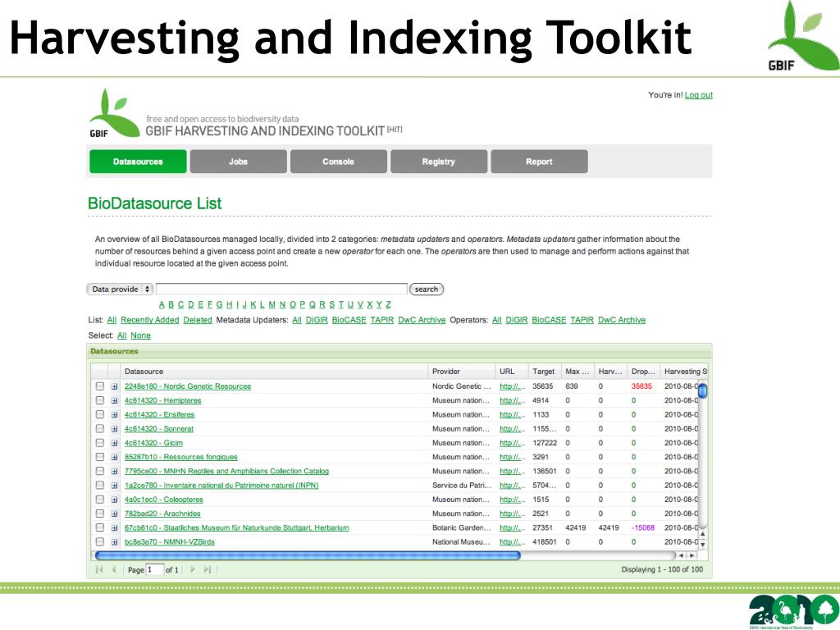Check the NMNH-VZBirds row checkbox

coord(99,541)
